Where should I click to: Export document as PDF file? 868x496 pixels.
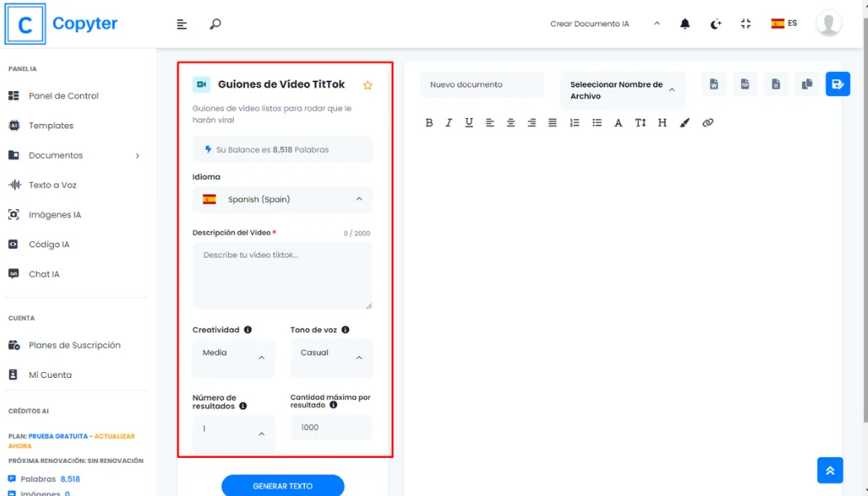coord(745,84)
